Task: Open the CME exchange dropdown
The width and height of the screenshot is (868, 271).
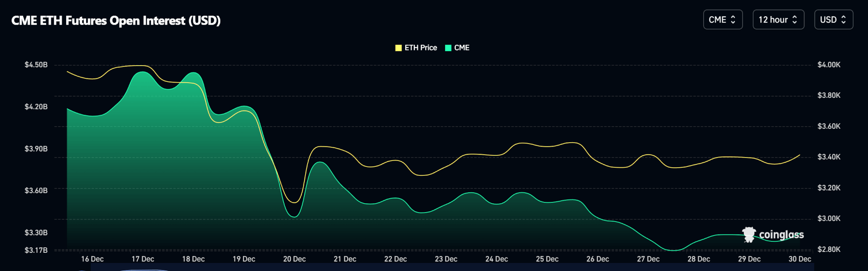Action: click(722, 20)
